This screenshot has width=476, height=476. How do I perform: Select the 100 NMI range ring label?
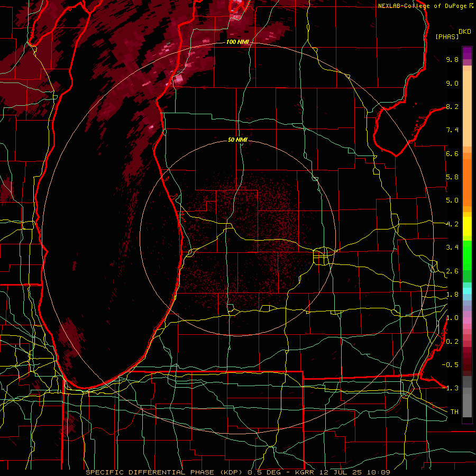pos(237,42)
